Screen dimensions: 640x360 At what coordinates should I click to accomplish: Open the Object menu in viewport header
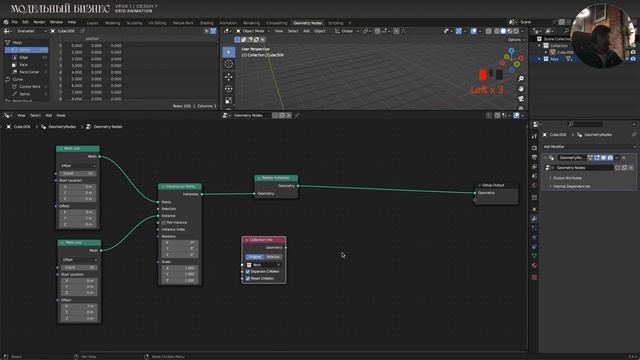tap(320, 31)
